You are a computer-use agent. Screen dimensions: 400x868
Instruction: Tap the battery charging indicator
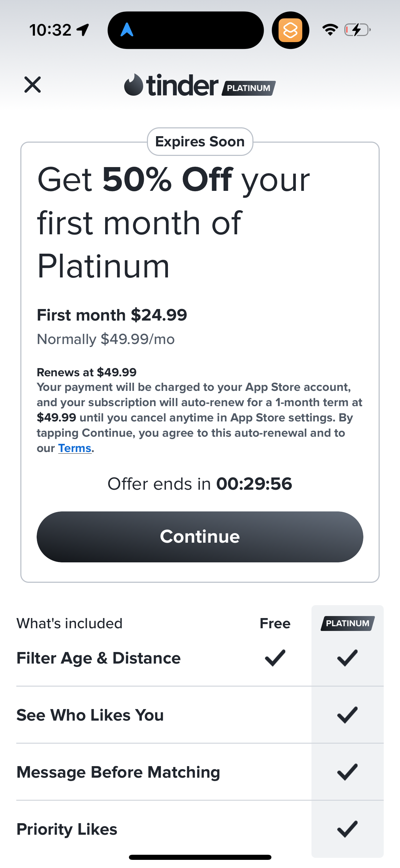357,30
